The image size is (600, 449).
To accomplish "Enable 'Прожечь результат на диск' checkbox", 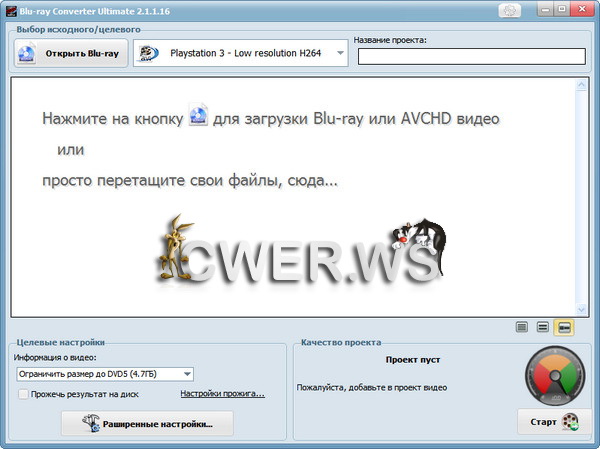I will click(x=22, y=394).
